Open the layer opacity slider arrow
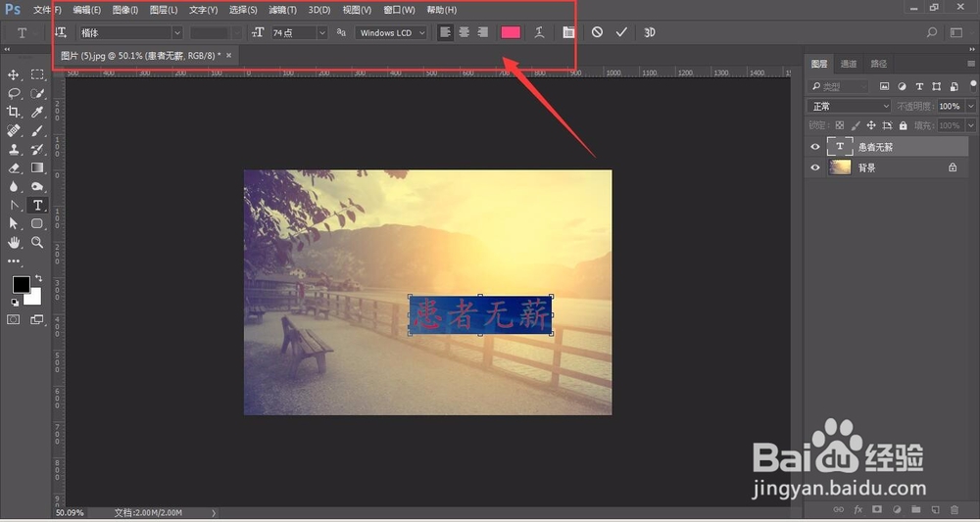The width and height of the screenshot is (980, 522). click(970, 107)
